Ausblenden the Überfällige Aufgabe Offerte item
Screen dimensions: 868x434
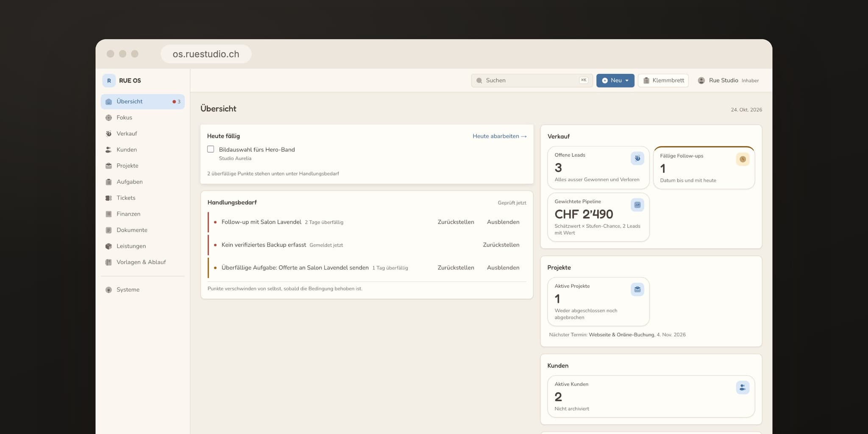pyautogui.click(x=503, y=268)
